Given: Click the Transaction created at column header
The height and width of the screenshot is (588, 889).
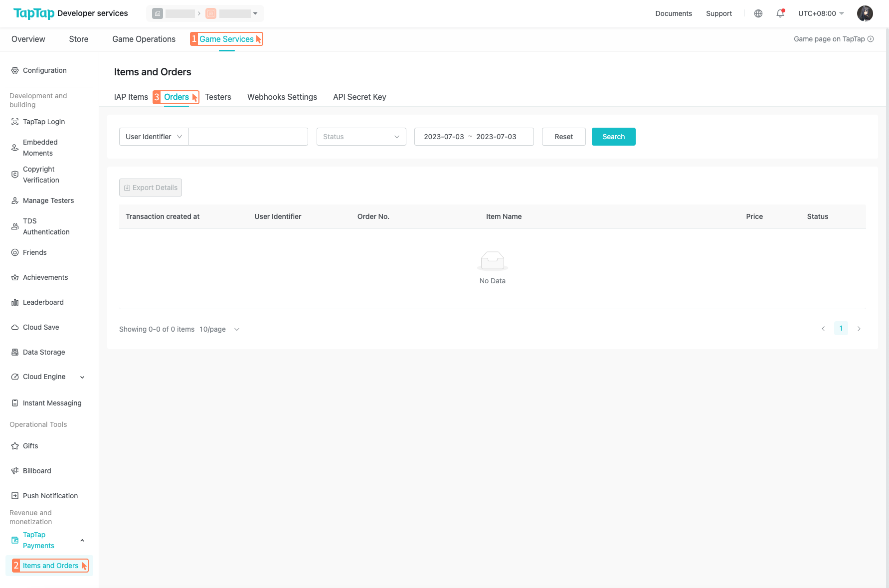Looking at the screenshot, I should [x=163, y=216].
